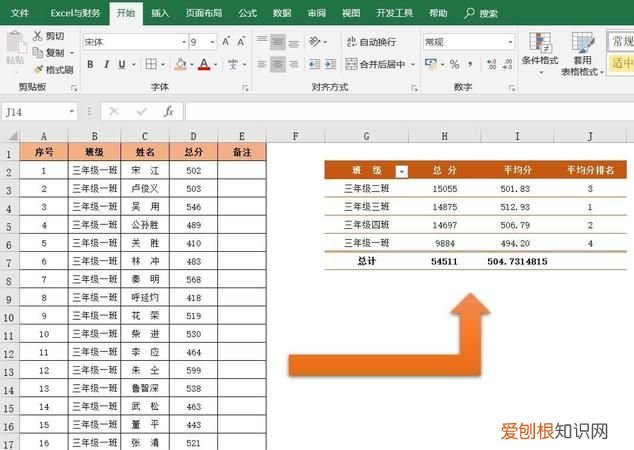634x450 pixels.
Task: Open the Font group dialog launcher
Action: (x=245, y=88)
